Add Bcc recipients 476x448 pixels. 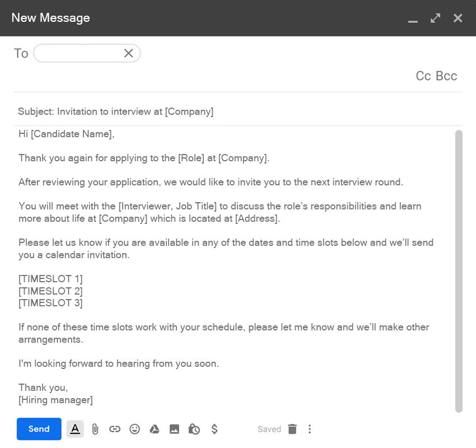(x=446, y=76)
